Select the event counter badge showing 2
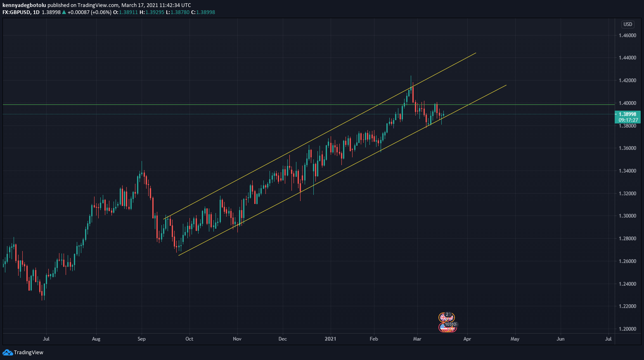644x360 pixels. 448,314
